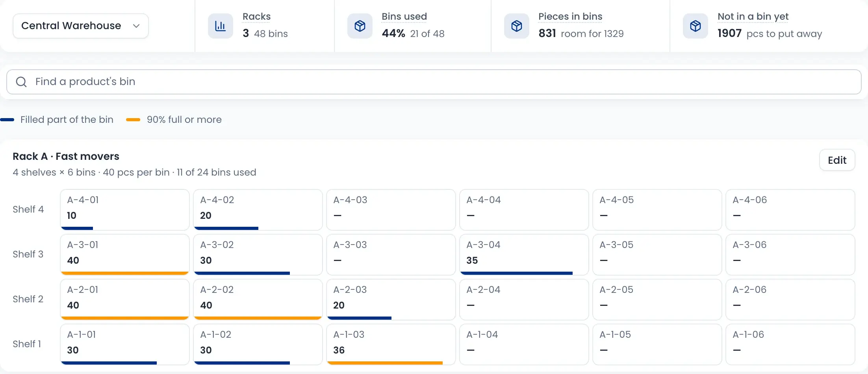
Task: Click the '1907' pieces value
Action: coord(729,33)
